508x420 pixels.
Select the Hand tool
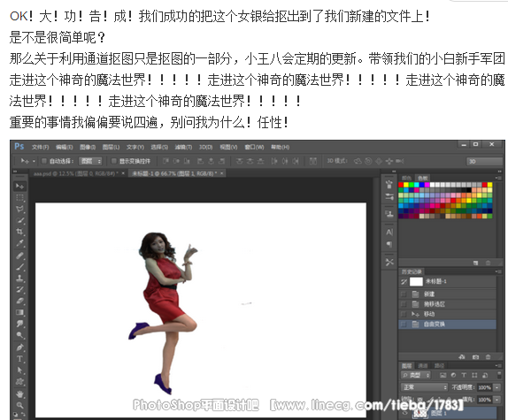click(x=19, y=394)
